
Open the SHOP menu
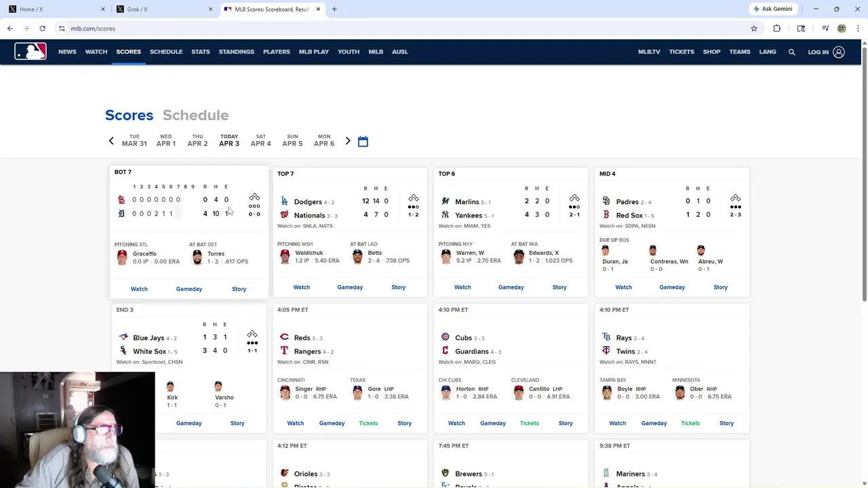point(711,52)
